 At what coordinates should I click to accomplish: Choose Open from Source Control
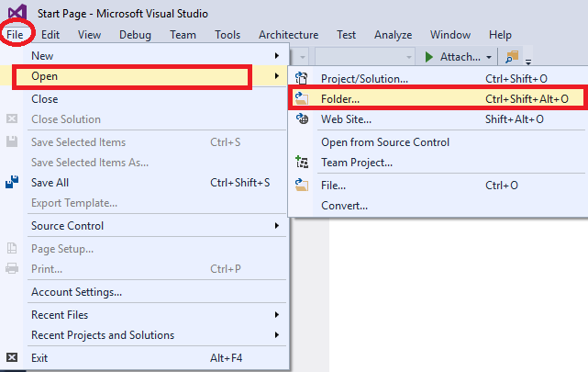[x=385, y=142]
